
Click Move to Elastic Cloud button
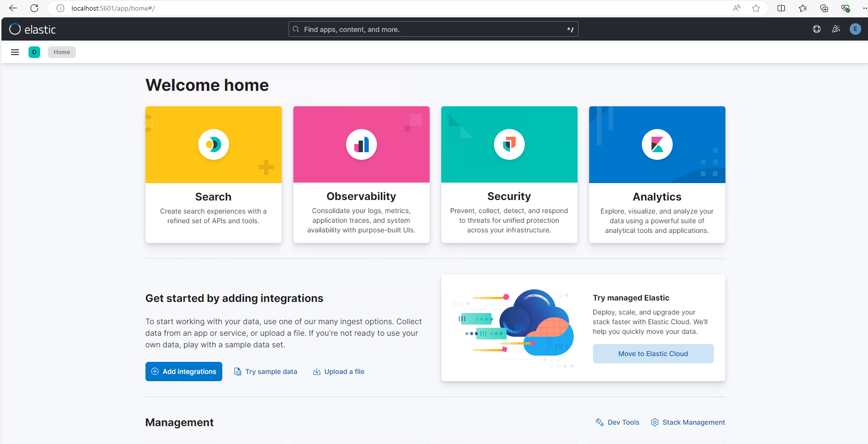tap(653, 354)
